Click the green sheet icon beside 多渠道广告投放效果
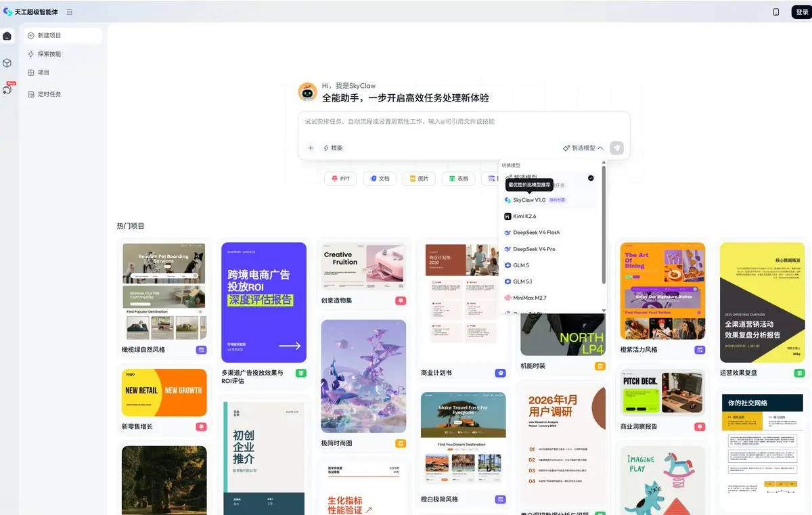 (x=301, y=373)
